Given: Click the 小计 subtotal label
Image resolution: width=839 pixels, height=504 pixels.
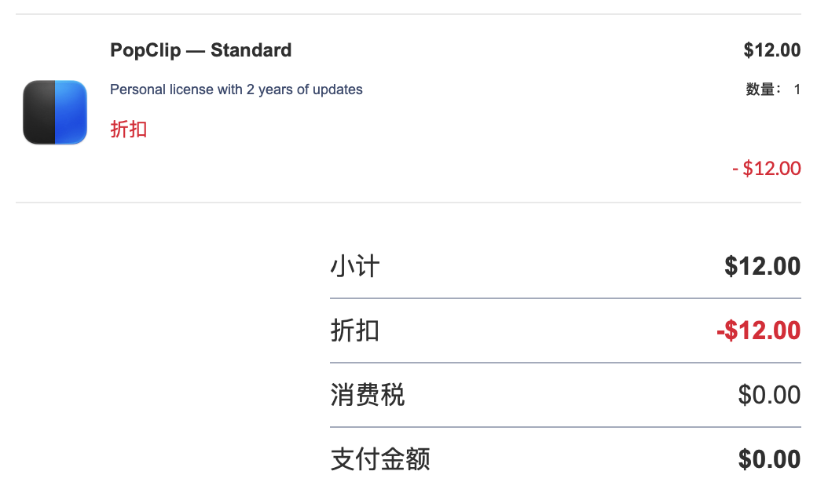Looking at the screenshot, I should 355,266.
